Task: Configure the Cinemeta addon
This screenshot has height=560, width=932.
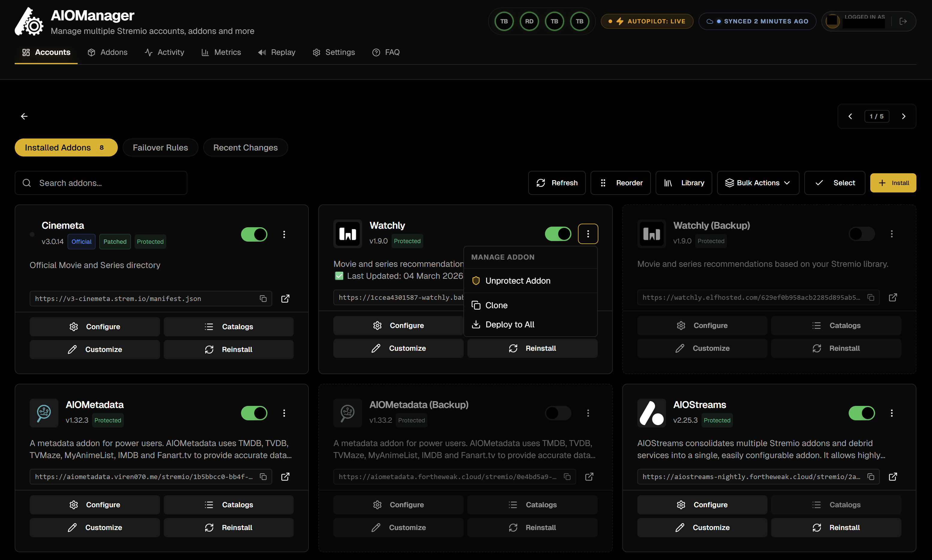Action: (95, 326)
